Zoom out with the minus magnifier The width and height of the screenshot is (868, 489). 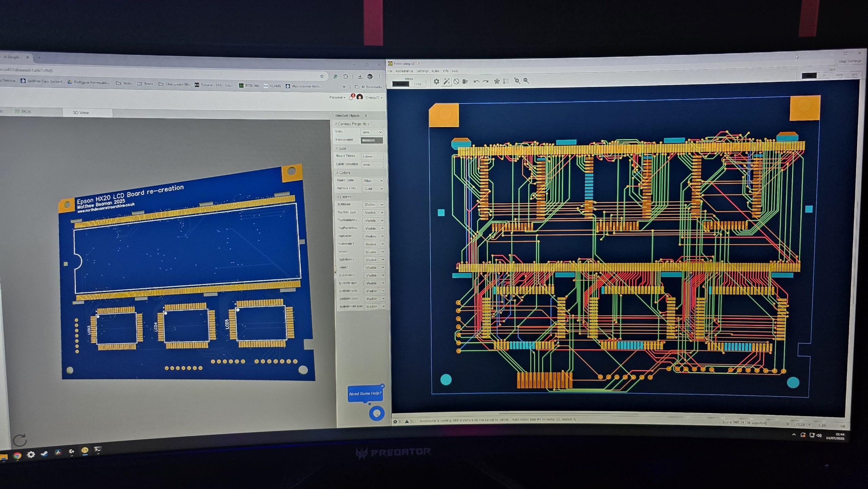[526, 81]
